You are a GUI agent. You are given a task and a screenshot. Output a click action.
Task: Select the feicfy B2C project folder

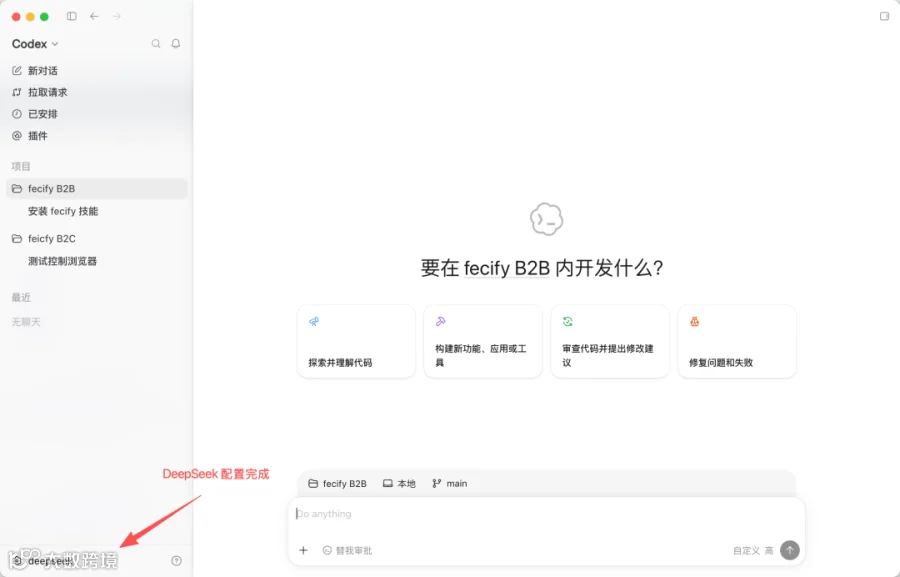[x=96, y=239]
